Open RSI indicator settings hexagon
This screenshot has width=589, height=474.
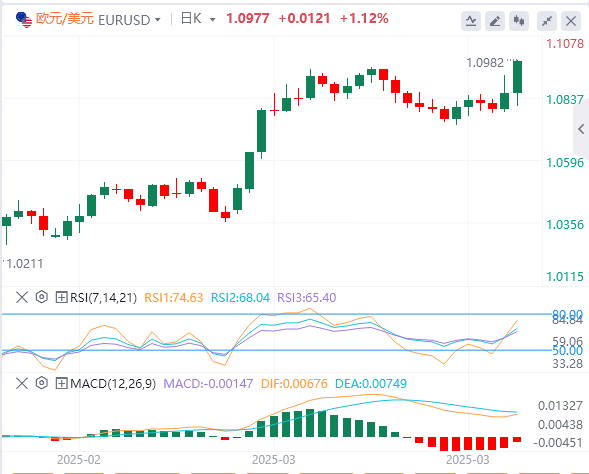coord(42,297)
